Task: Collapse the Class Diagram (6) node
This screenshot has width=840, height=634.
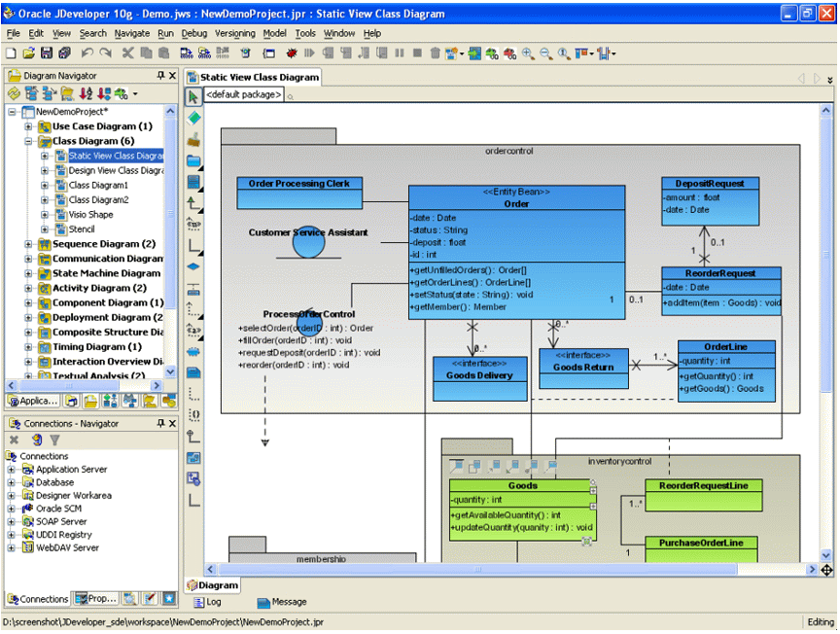Action: pos(28,142)
